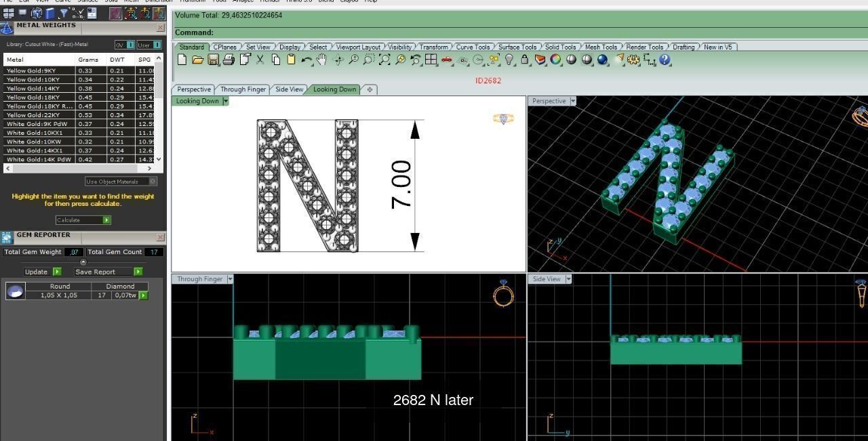868x441 pixels.
Task: Expand the Round Diamond row arrow
Action: (x=143, y=295)
